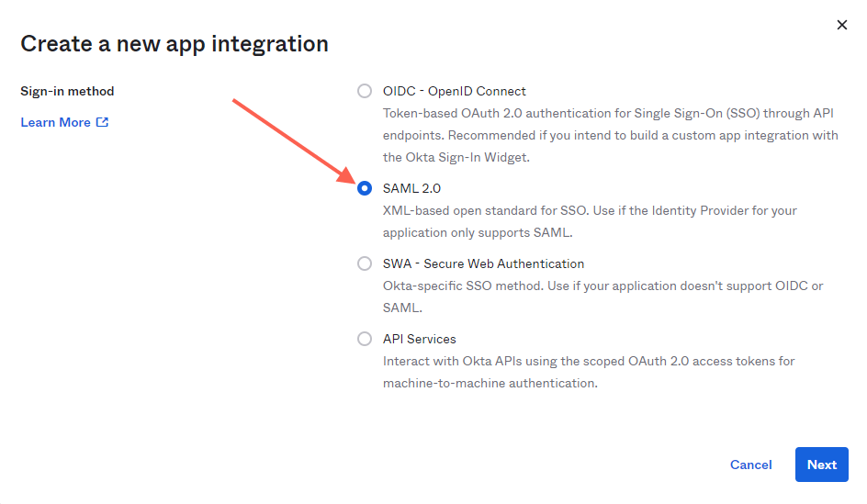Image resolution: width=867 pixels, height=504 pixels.
Task: Click the SAML 2.0 label text
Action: pos(411,188)
